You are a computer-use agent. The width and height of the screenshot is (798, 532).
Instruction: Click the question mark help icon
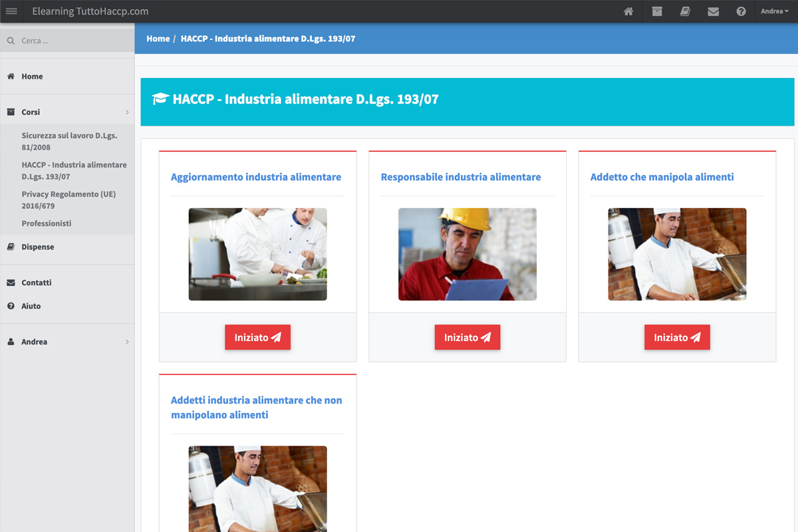coord(741,11)
